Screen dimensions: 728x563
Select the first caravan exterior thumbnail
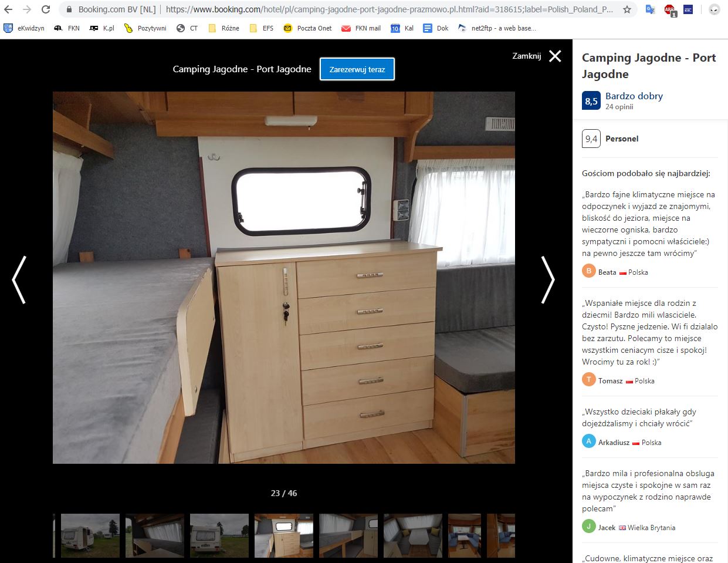[90, 535]
